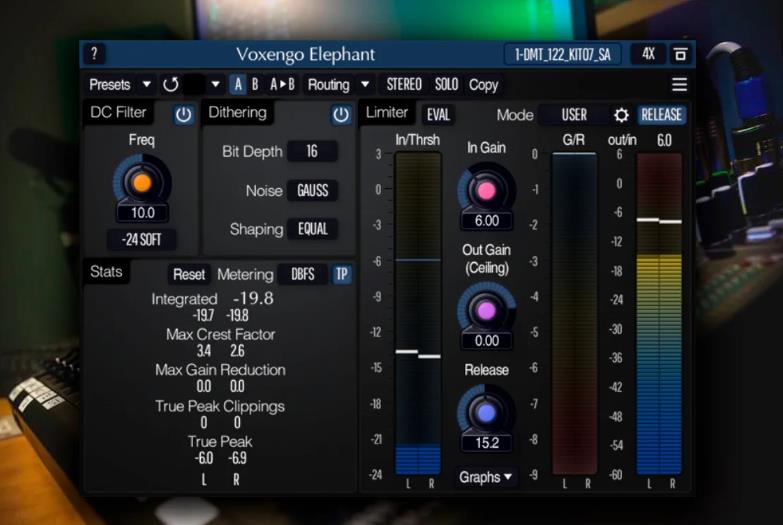Open instance name 1-DMT_122_KIT07_SA field
The image size is (783, 525).
[563, 54]
